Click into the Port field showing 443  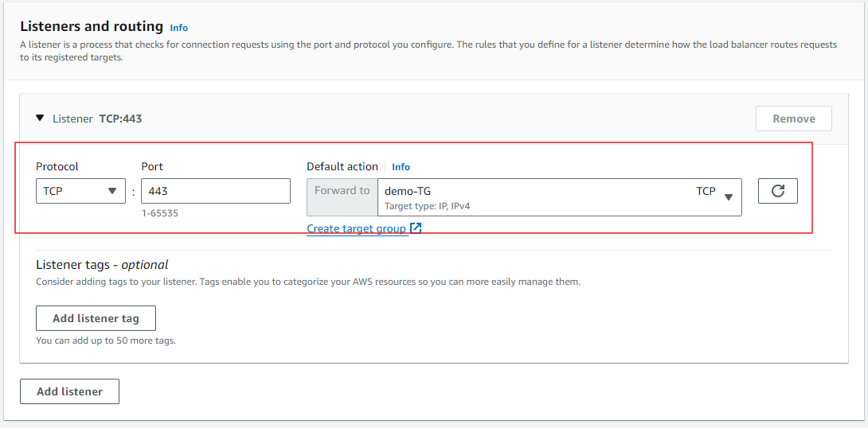pos(215,191)
